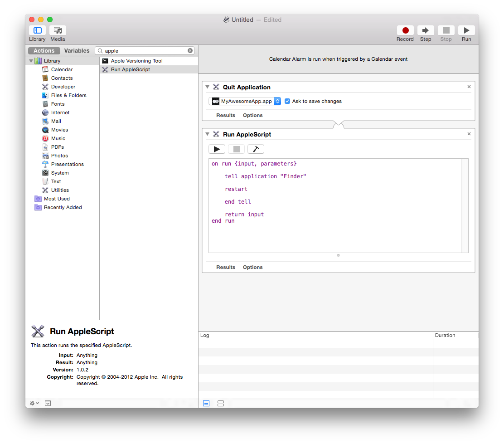This screenshot has height=444, width=504.
Task: Click the search field containing apple
Action: tap(145, 51)
